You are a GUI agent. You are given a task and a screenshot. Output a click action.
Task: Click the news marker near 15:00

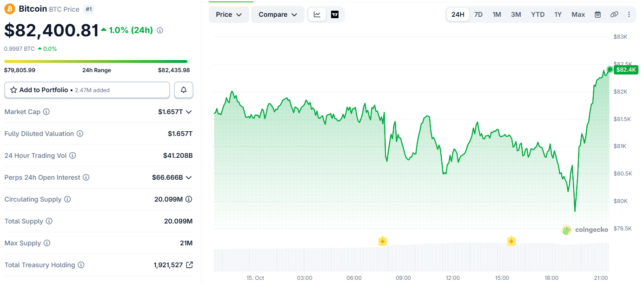(x=511, y=241)
